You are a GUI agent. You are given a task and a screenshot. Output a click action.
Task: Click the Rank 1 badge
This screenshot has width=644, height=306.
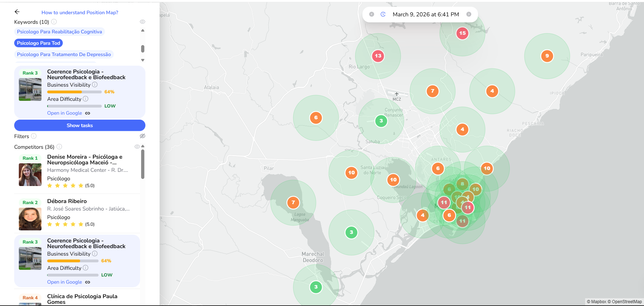(30, 158)
